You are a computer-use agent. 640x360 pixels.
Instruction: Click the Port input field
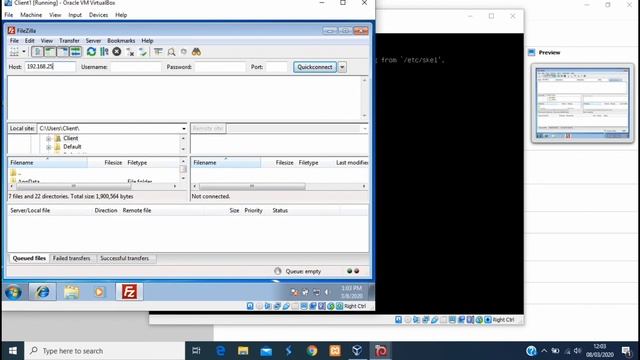[277, 67]
